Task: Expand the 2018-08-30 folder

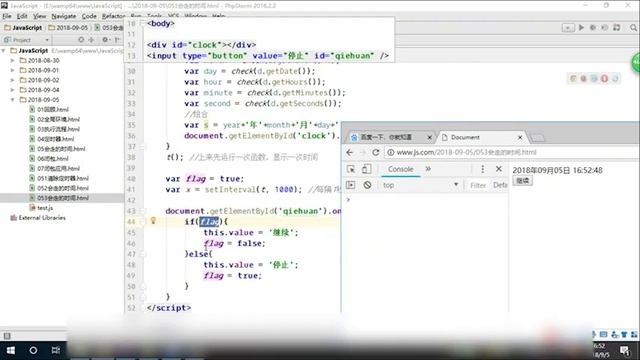Action: 12,60
